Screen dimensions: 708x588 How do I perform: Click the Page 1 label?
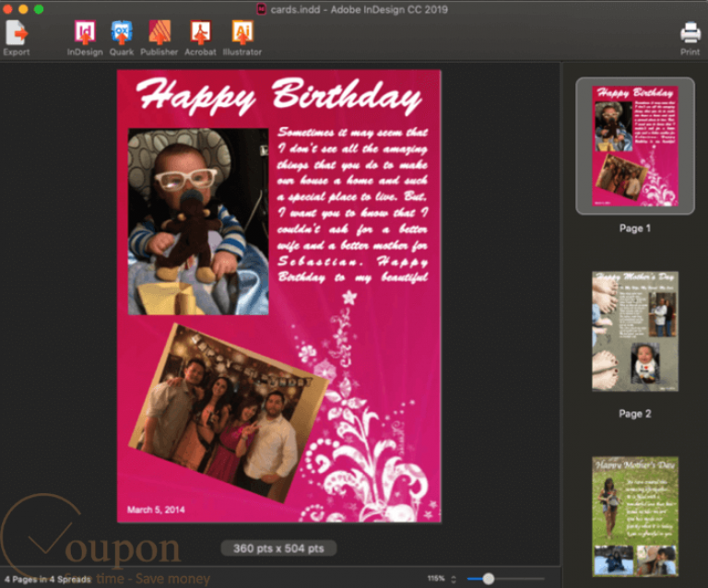(635, 229)
